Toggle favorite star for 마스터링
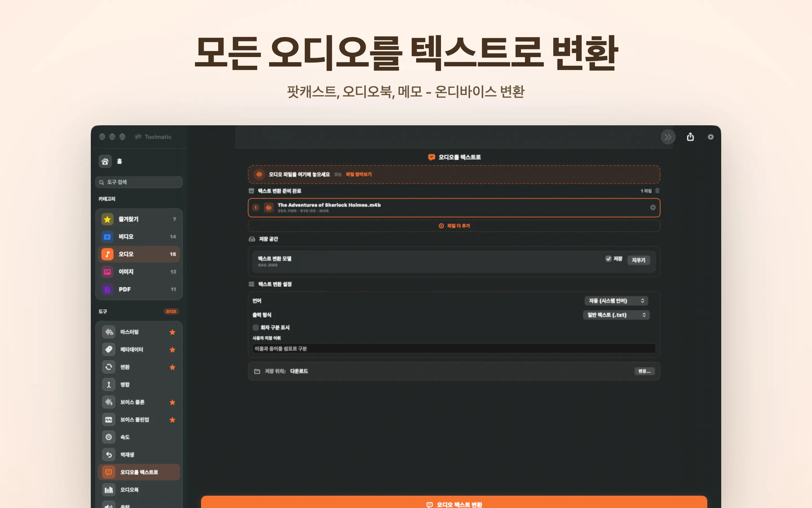 pos(173,332)
